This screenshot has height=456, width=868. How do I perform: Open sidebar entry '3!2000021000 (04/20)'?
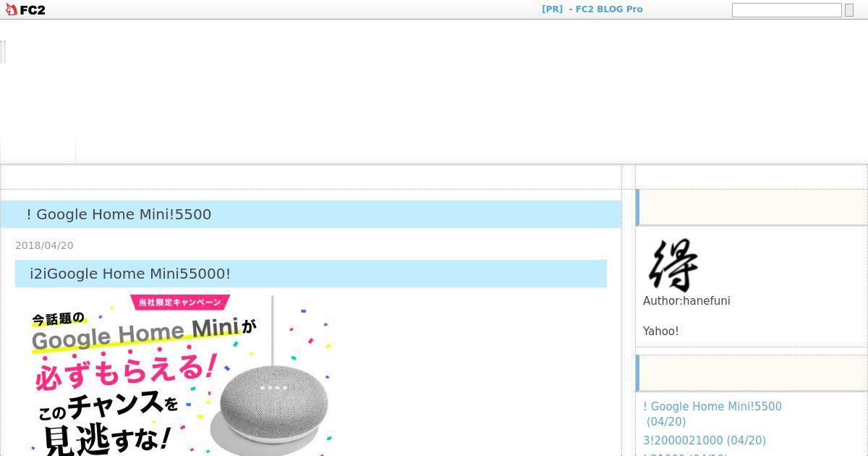[x=705, y=441]
